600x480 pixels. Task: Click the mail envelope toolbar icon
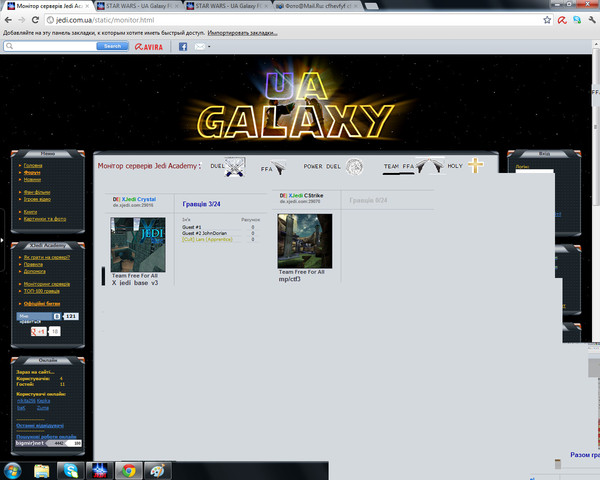tap(200, 47)
